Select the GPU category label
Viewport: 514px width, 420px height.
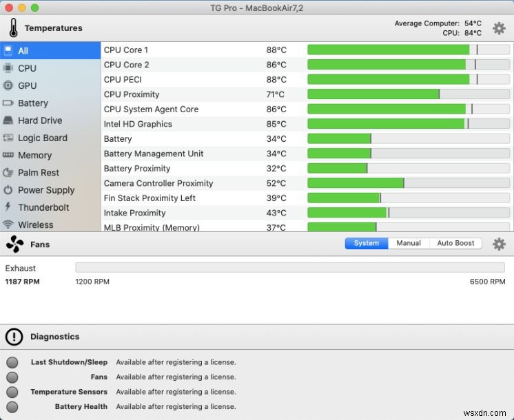[27, 85]
